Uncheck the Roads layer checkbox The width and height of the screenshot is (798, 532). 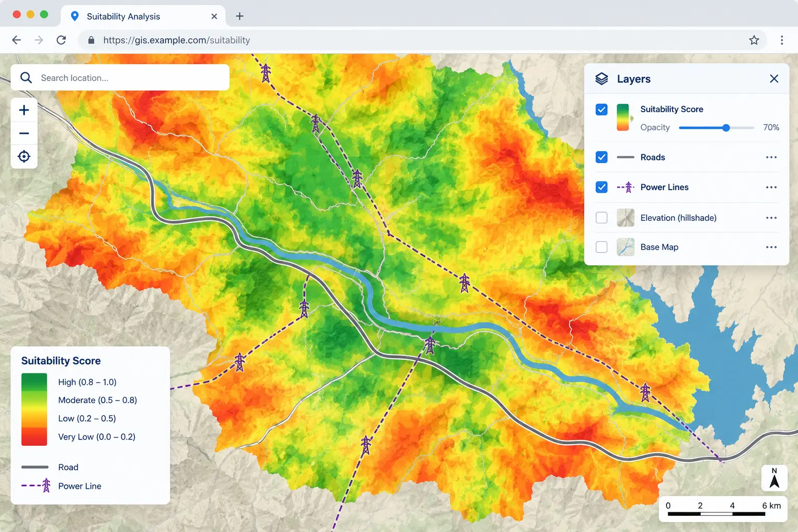(x=602, y=157)
